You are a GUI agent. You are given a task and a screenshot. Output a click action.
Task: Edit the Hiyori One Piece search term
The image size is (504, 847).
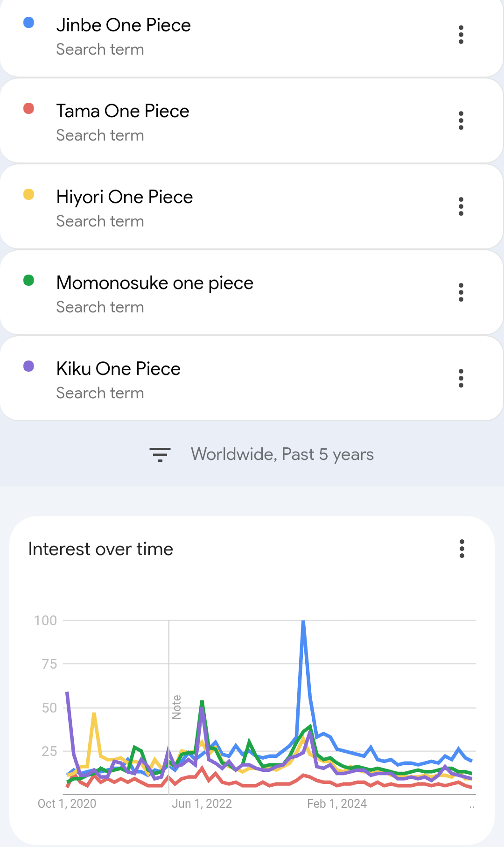pos(125,197)
